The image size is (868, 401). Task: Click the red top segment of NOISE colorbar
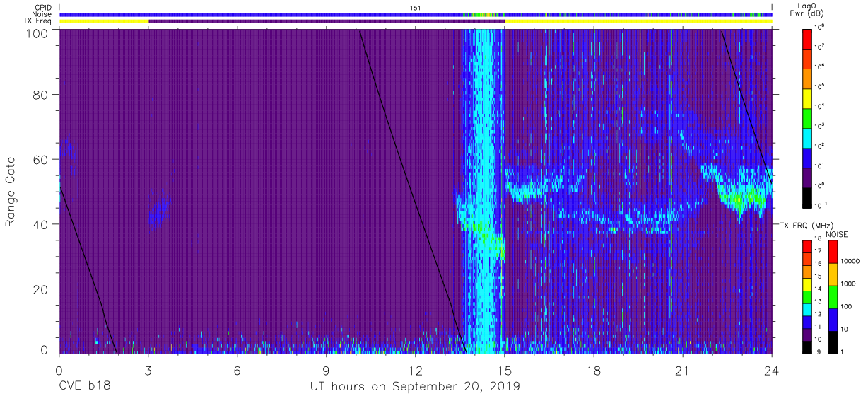pyautogui.click(x=833, y=251)
